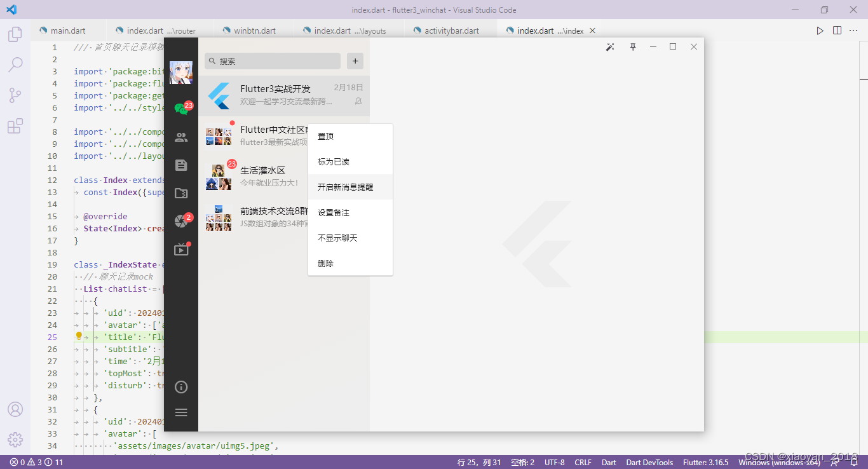The width and height of the screenshot is (868, 469).
Task: Open VS Code Source Control view
Action: coord(15,95)
